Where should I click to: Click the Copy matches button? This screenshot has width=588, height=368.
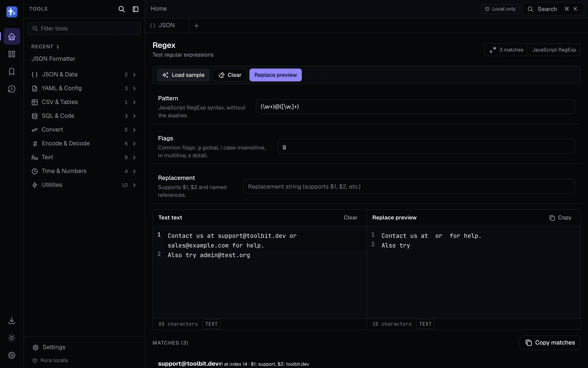tap(550, 343)
